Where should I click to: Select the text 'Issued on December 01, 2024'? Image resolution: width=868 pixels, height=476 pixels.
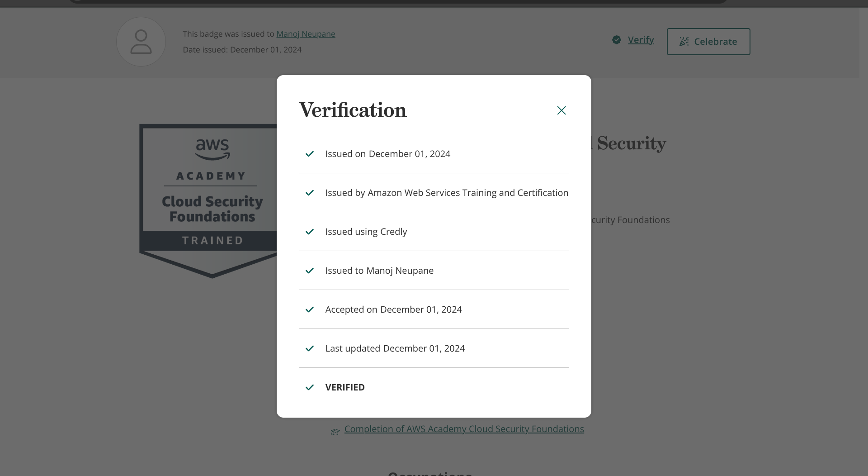click(388, 154)
